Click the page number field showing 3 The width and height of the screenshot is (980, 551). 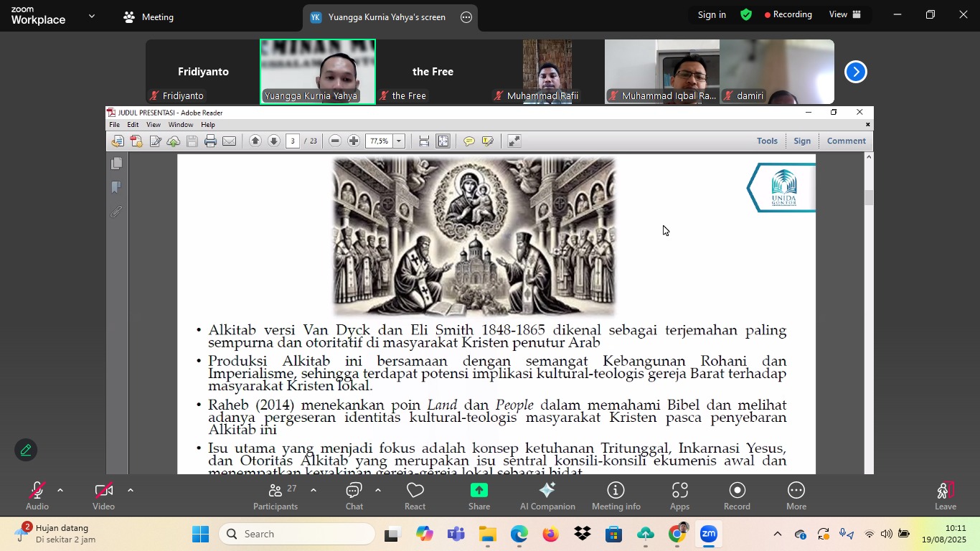293,141
